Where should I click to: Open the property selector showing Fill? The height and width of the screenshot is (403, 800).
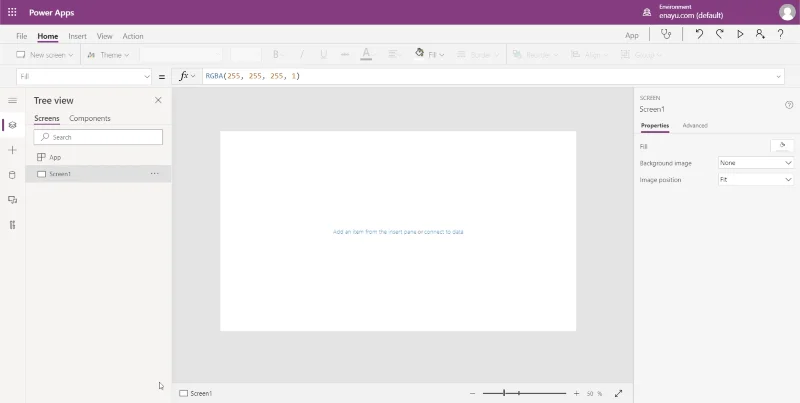coord(84,77)
